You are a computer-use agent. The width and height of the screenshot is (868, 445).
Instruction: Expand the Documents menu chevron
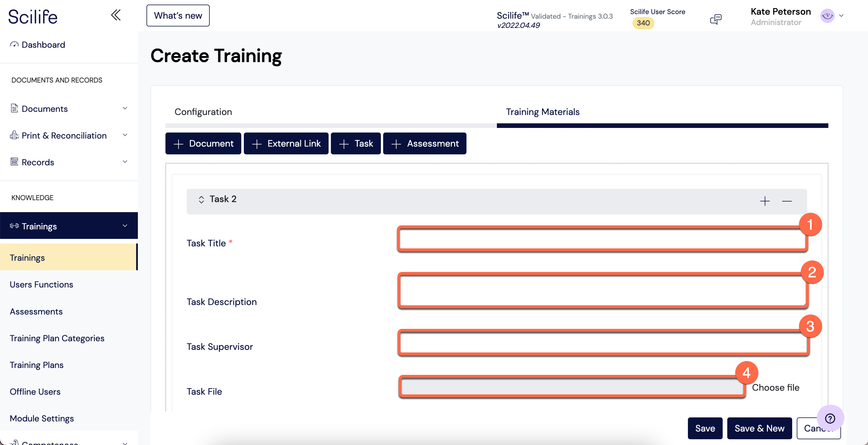click(x=125, y=108)
